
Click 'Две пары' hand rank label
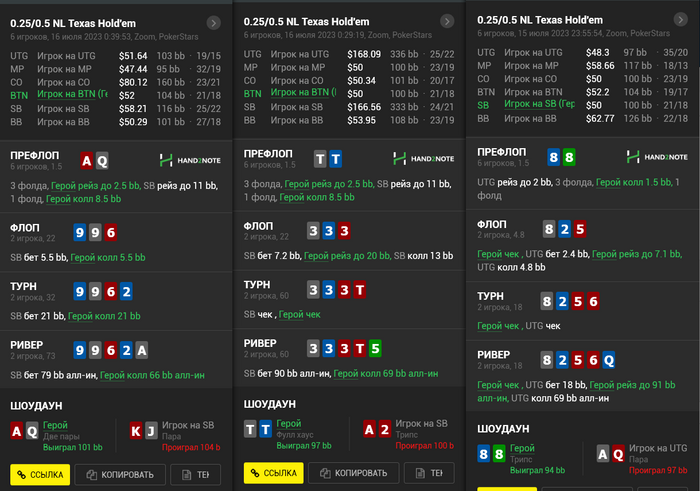(61, 437)
